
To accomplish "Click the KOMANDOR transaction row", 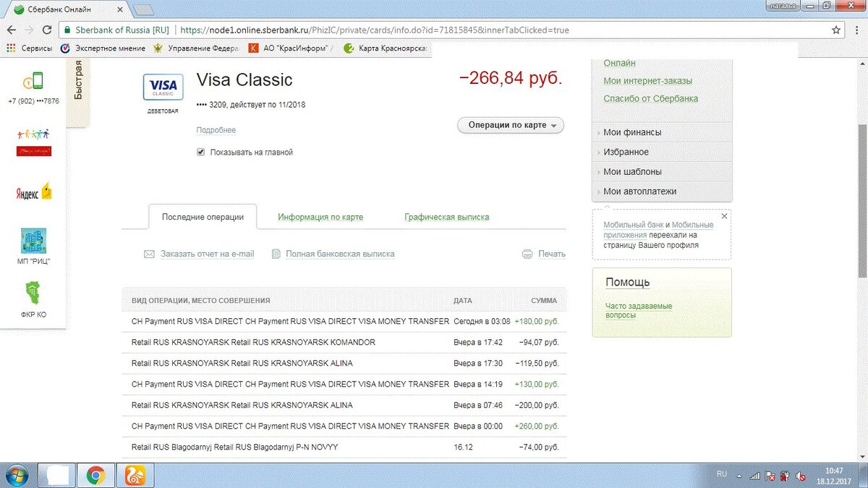I will pyautogui.click(x=344, y=343).
